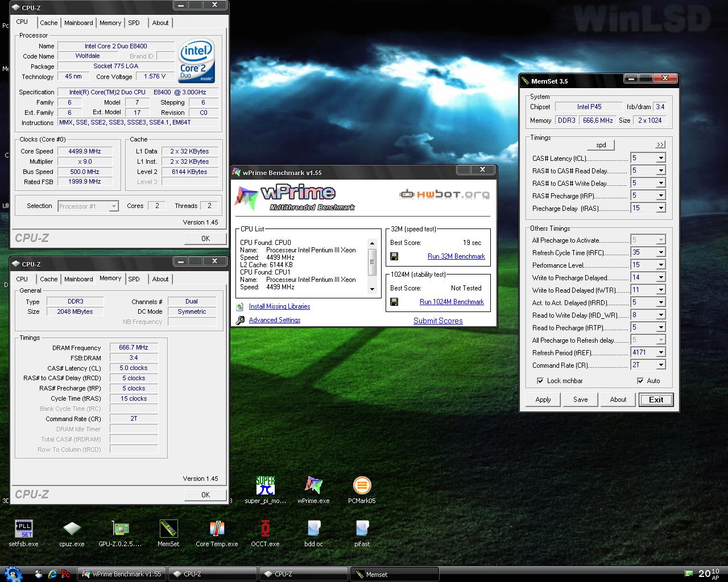This screenshot has height=582, width=728.
Task: Click the DRAM Frequency value field
Action: point(134,348)
